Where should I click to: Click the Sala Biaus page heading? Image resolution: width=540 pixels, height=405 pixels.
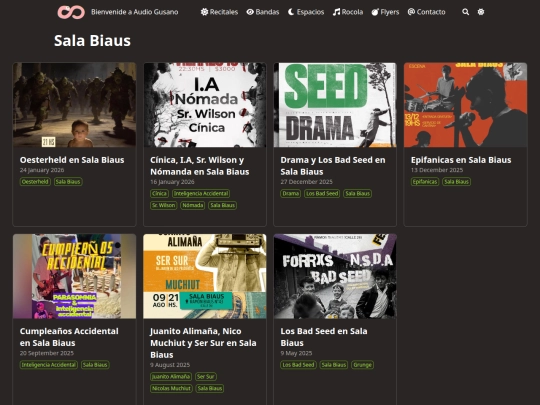click(x=92, y=40)
